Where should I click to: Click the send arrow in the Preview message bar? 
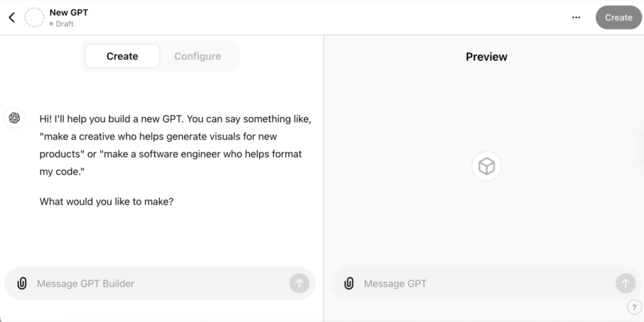click(x=625, y=283)
